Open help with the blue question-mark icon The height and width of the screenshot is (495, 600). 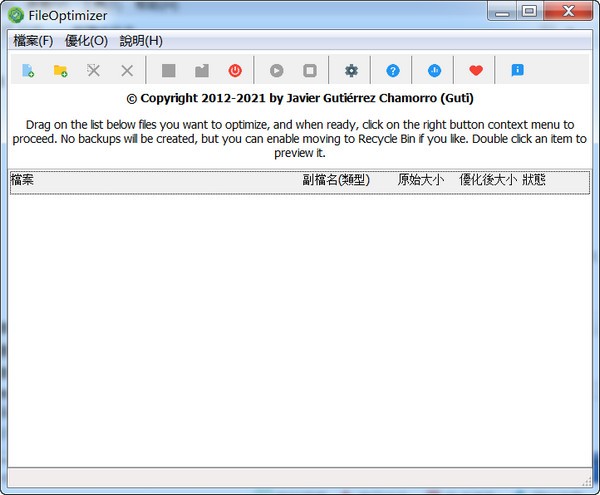[x=393, y=71]
